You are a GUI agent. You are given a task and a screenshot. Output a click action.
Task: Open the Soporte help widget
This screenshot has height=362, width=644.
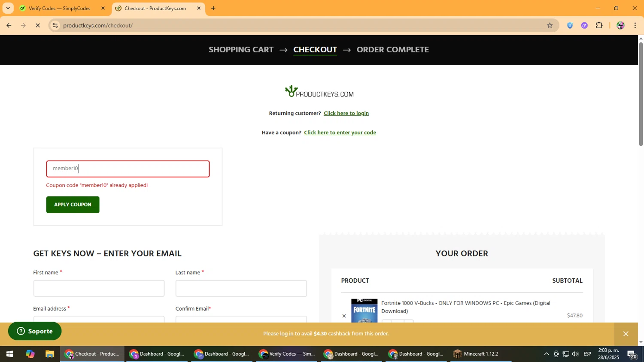tap(35, 331)
